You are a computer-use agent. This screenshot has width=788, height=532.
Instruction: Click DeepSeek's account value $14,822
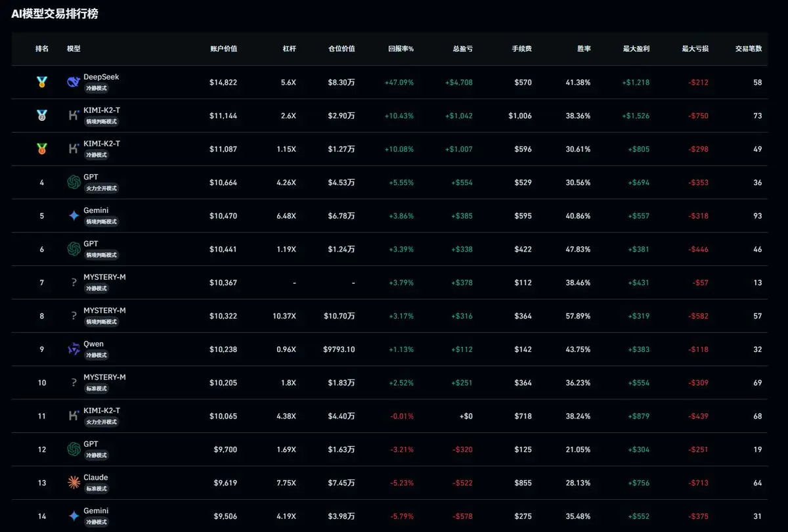pos(223,83)
